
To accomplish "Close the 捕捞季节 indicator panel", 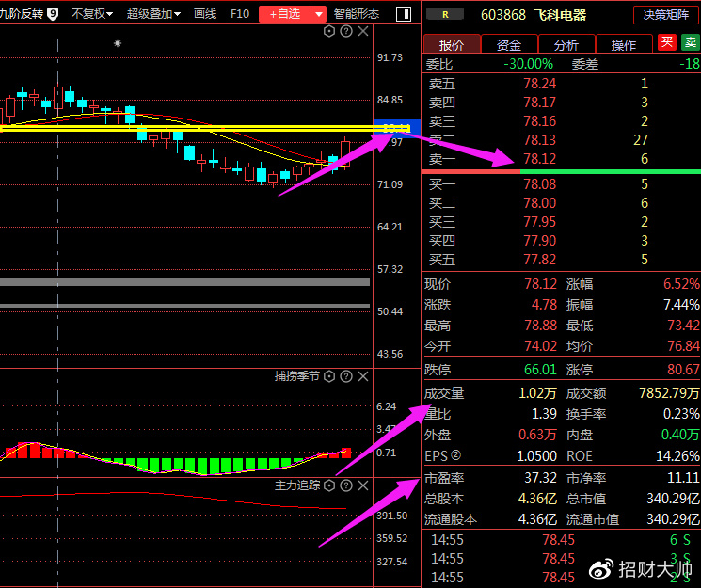I will coord(363,376).
